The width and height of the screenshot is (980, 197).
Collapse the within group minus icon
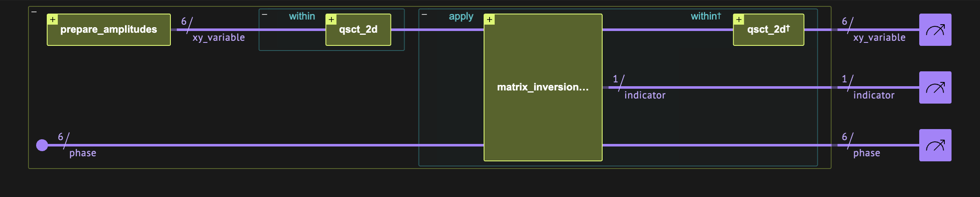(x=265, y=15)
